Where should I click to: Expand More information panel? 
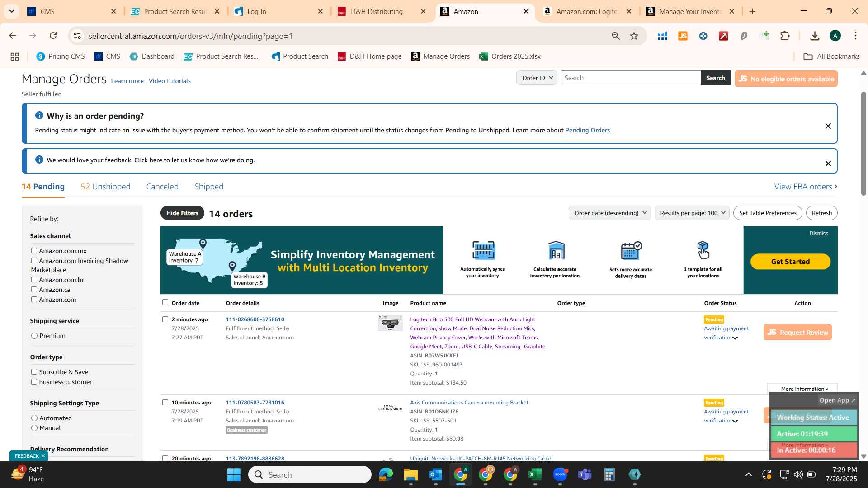click(804, 389)
